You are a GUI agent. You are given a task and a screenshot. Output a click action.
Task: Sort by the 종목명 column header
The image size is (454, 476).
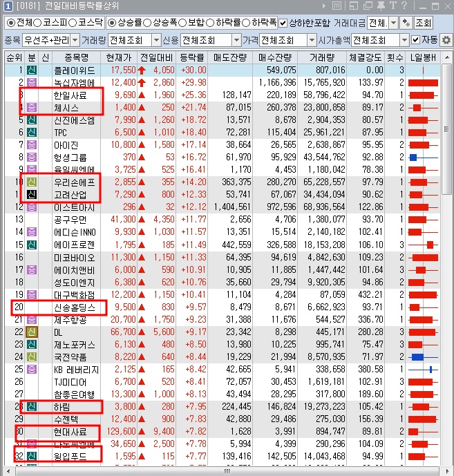(x=76, y=57)
